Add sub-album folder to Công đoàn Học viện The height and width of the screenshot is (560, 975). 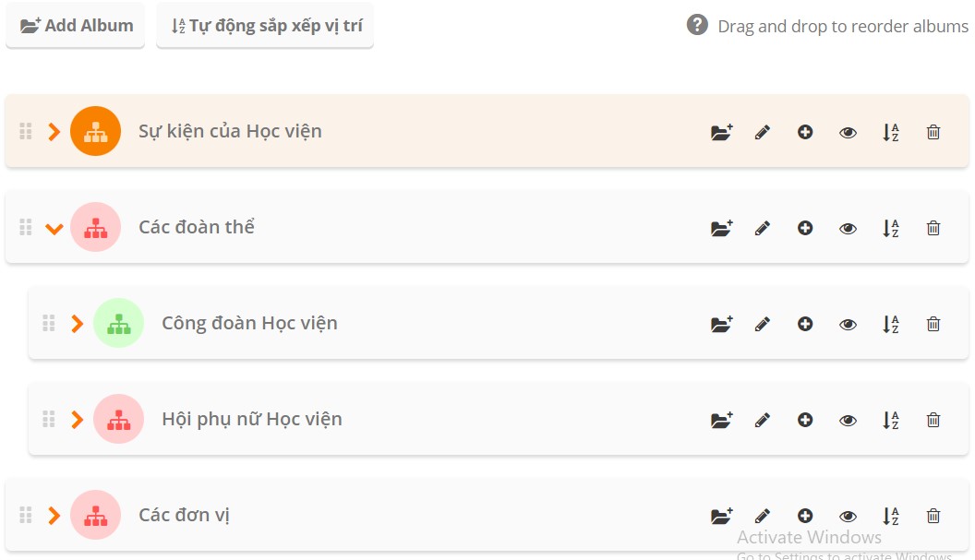[x=721, y=325]
